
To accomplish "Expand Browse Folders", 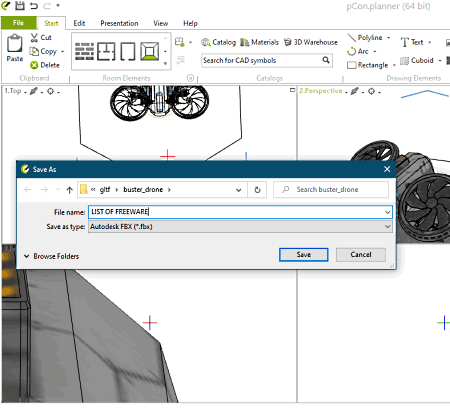I will point(52,256).
